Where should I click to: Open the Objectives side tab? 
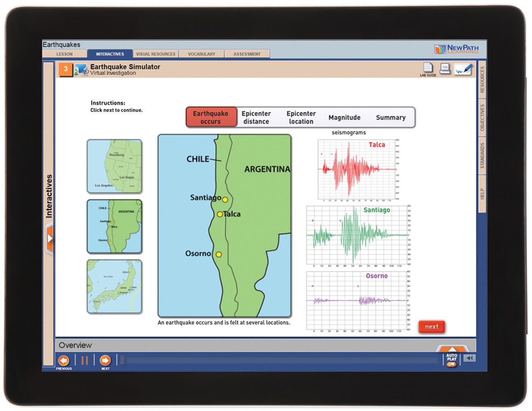coord(482,118)
